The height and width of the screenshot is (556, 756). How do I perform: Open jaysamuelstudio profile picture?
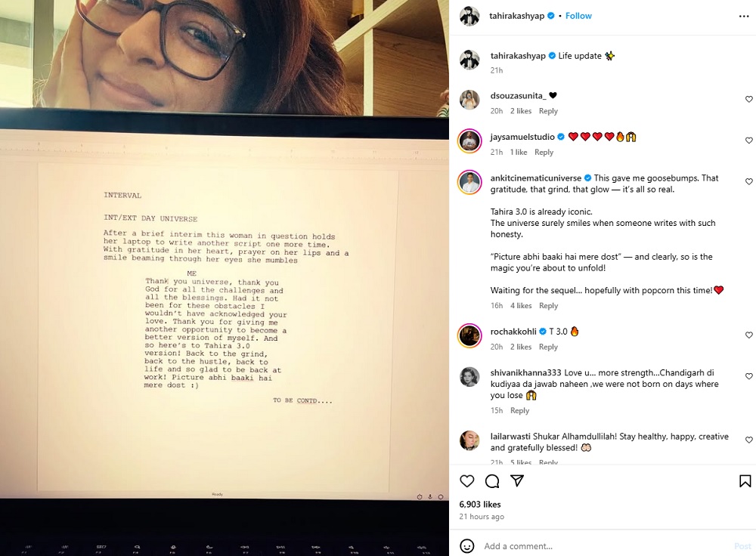click(469, 141)
